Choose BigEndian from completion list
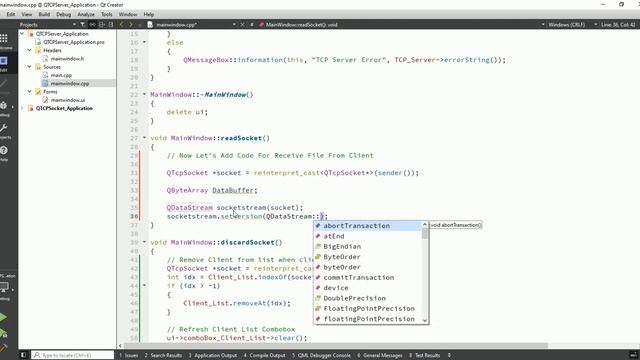 click(x=368, y=246)
